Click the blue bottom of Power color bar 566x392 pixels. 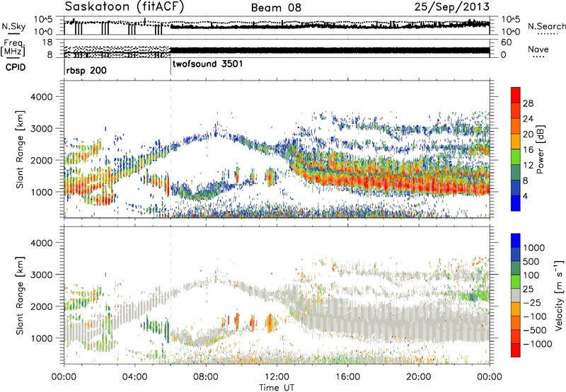pyautogui.click(x=516, y=203)
